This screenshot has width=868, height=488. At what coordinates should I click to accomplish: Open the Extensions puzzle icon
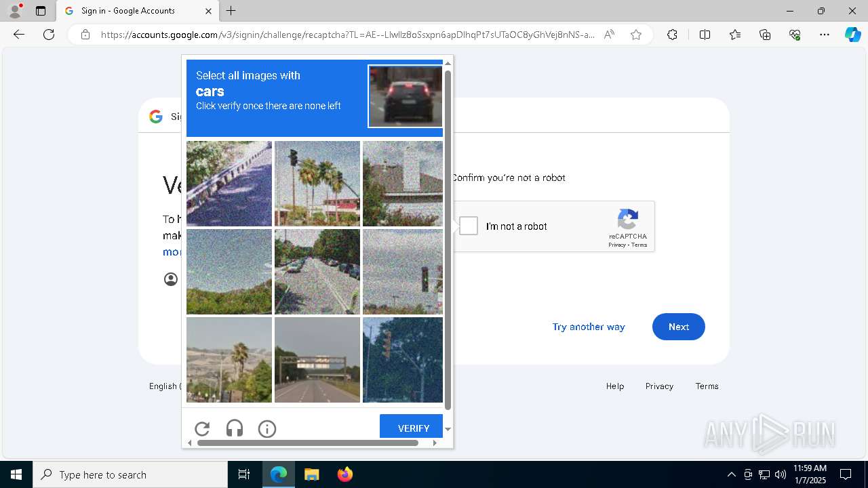672,35
